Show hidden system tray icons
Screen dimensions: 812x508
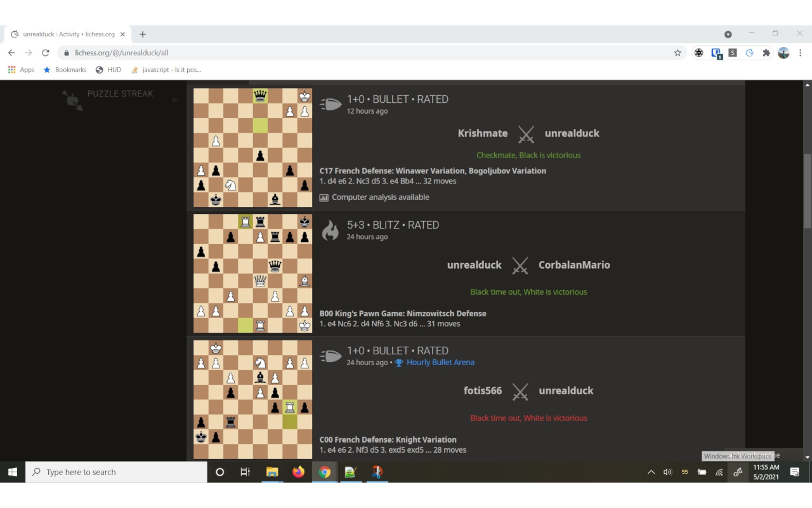coord(651,472)
